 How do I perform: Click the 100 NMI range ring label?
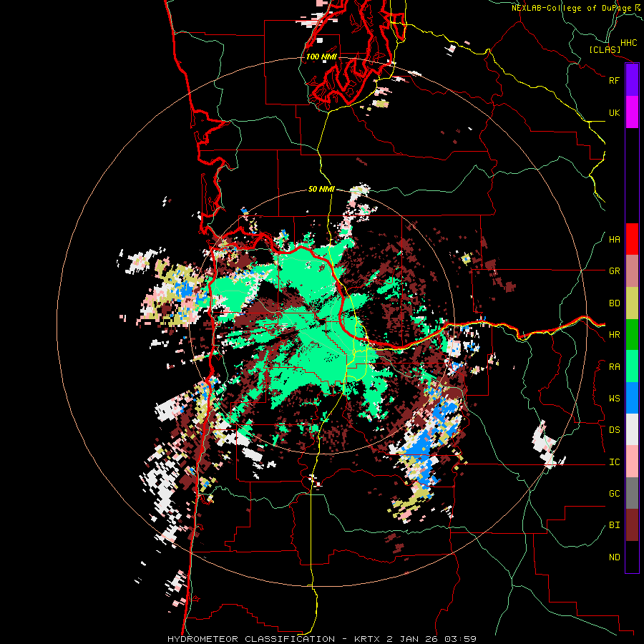321,57
